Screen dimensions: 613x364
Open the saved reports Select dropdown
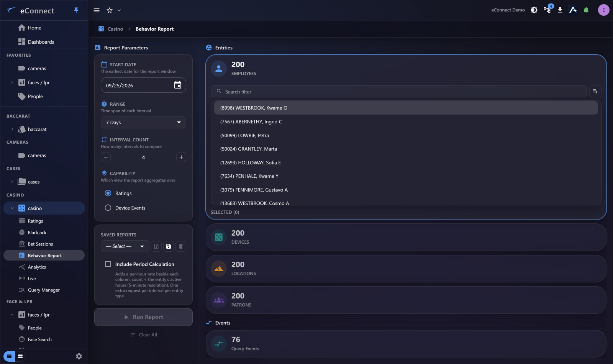[125, 246]
